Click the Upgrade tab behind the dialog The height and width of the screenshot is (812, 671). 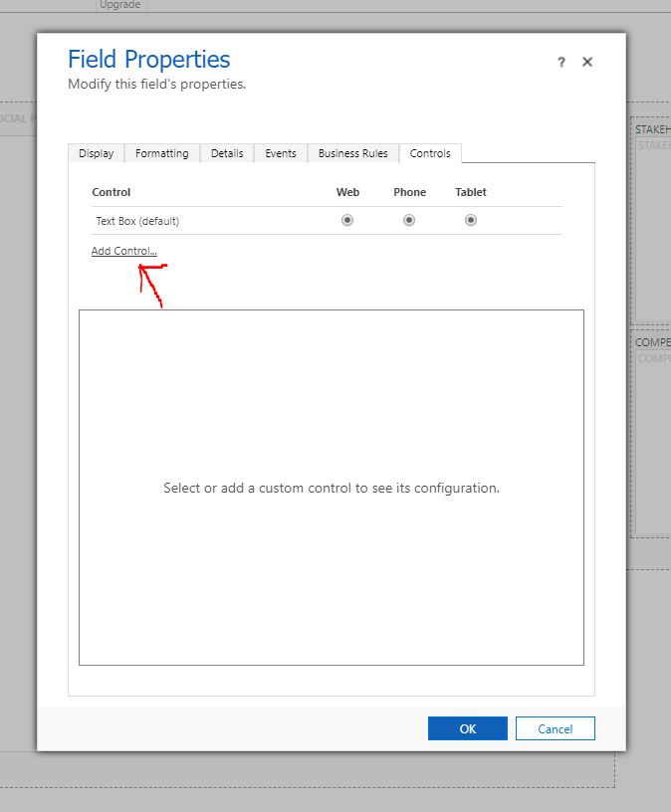[x=120, y=5]
